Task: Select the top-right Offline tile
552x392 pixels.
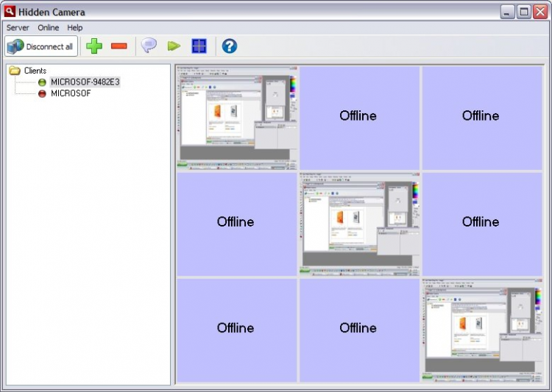Action: (482, 118)
